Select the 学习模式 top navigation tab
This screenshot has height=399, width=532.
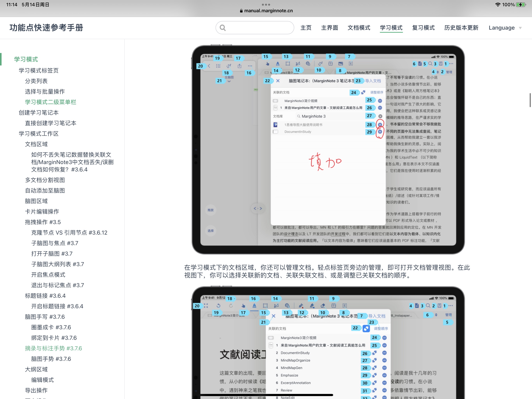391,28
